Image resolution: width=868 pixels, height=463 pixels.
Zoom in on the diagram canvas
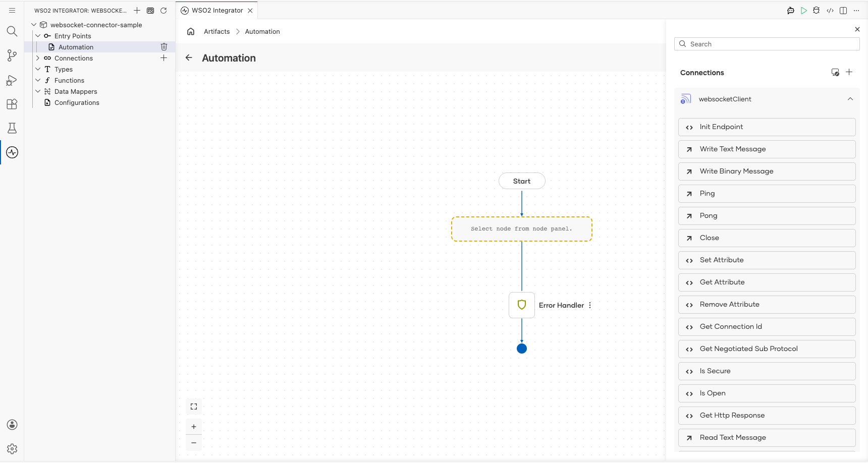[x=194, y=427]
